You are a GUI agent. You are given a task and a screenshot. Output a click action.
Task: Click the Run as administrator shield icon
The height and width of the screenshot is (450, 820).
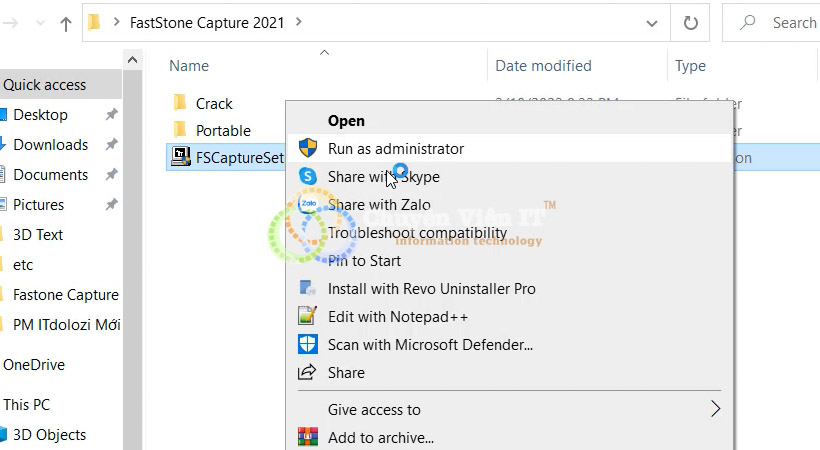pyautogui.click(x=308, y=148)
